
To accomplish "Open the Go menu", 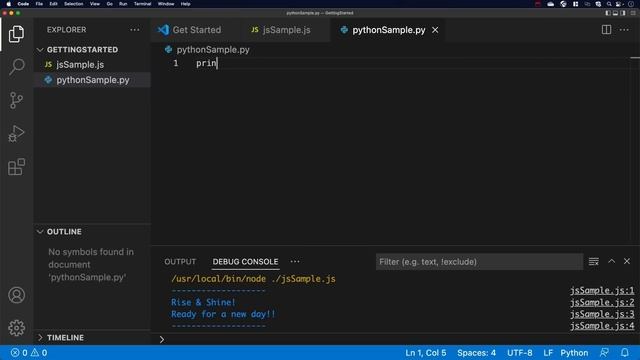I will coord(109,4).
